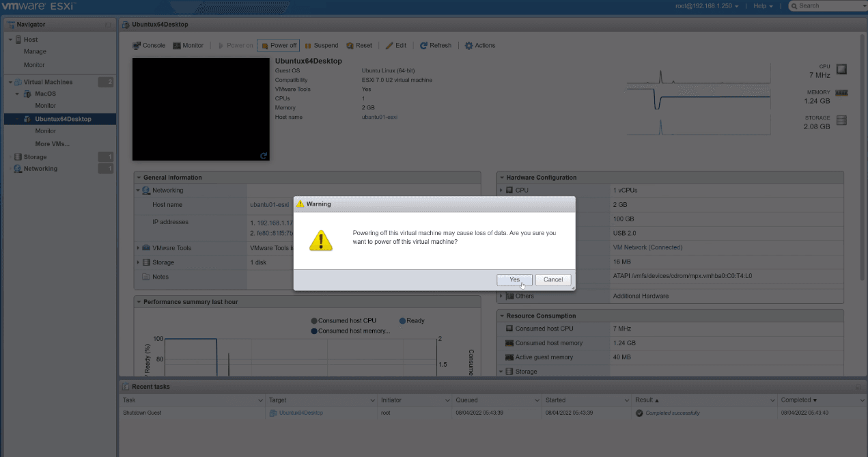Click the Consumed host CPU icon
The image size is (868, 457).
point(509,329)
